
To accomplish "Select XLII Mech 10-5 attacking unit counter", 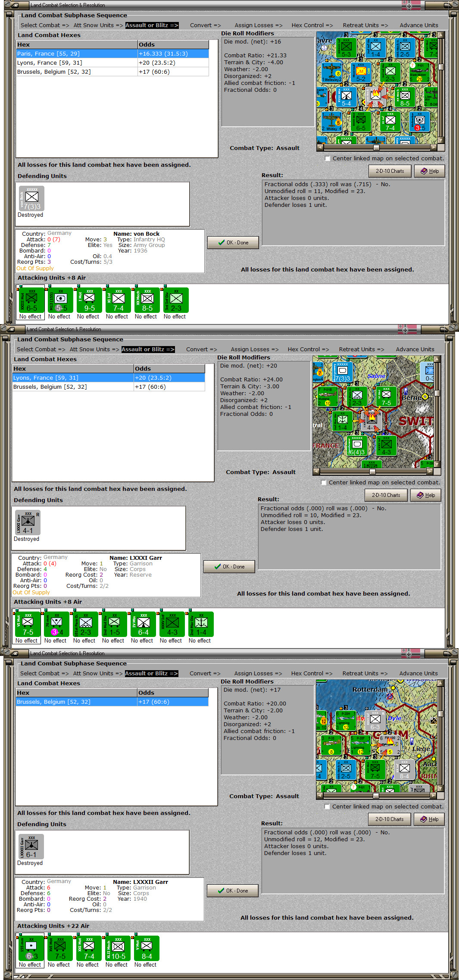I will (117, 949).
